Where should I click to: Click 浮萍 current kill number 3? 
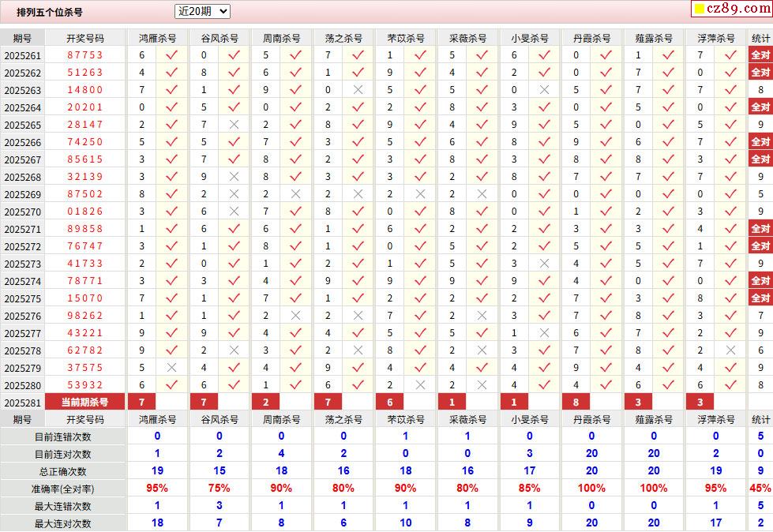700,402
